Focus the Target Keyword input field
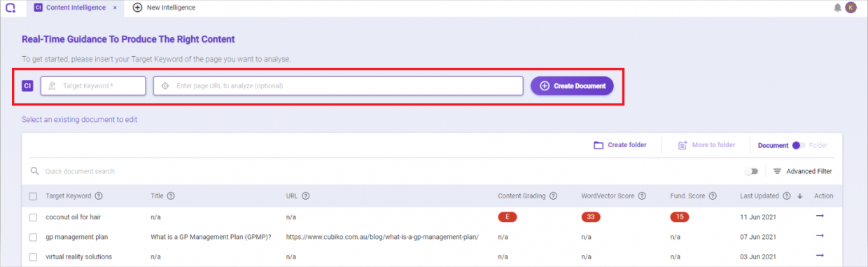868x267 pixels. tap(93, 85)
